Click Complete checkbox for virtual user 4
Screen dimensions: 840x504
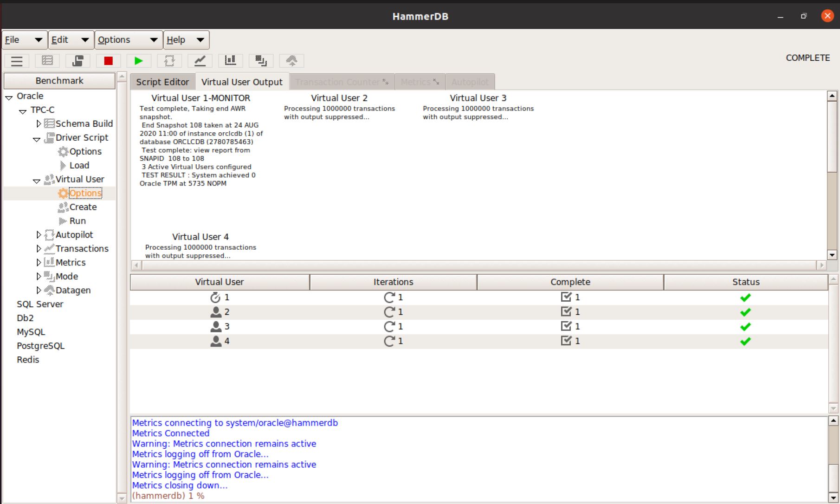tap(566, 341)
